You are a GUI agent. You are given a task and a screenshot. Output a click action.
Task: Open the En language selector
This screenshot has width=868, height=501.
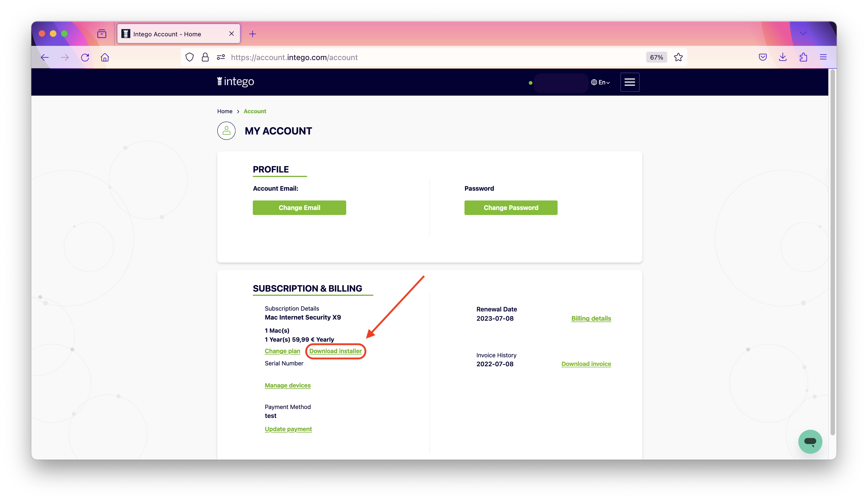coord(601,82)
